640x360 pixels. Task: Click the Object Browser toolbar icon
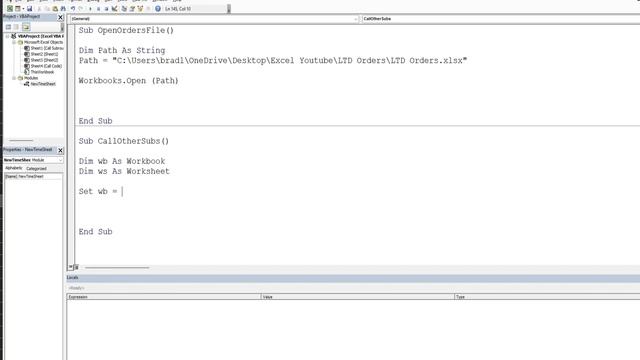coord(140,9)
